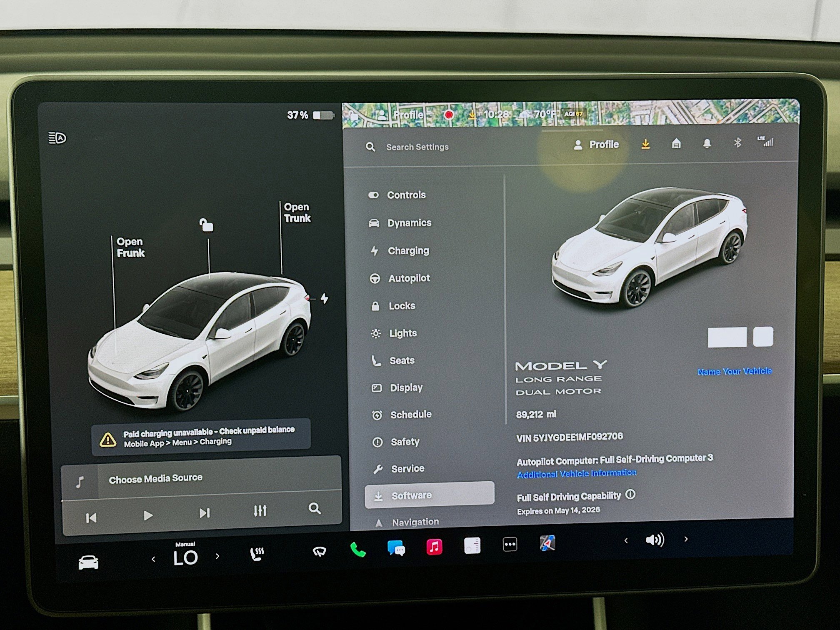Tap the red dashcam recording icon

(449, 114)
